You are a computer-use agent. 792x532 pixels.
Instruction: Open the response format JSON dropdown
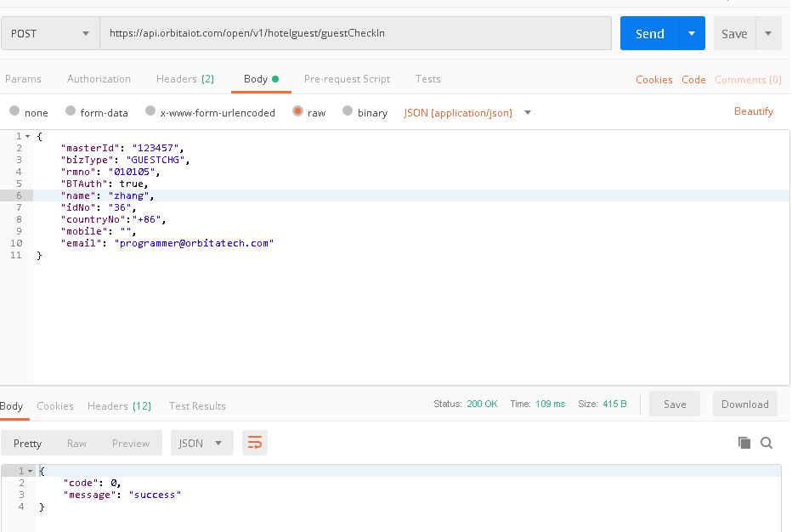point(201,443)
